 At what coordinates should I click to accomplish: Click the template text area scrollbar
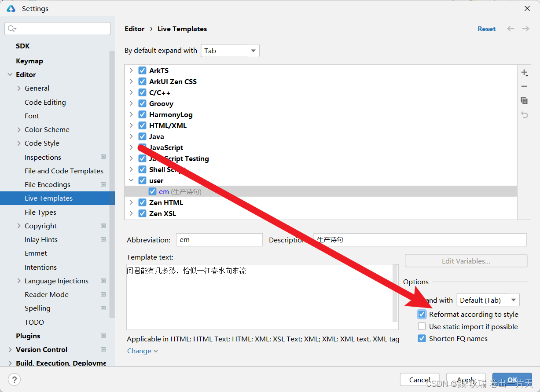pyautogui.click(x=396, y=293)
